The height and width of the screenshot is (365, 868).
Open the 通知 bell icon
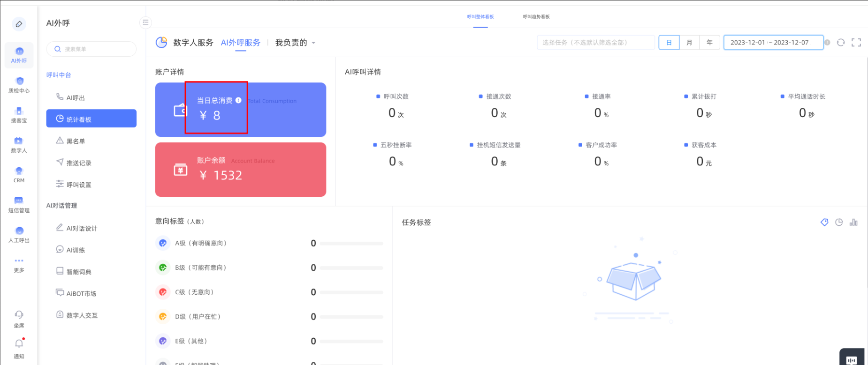tap(19, 344)
